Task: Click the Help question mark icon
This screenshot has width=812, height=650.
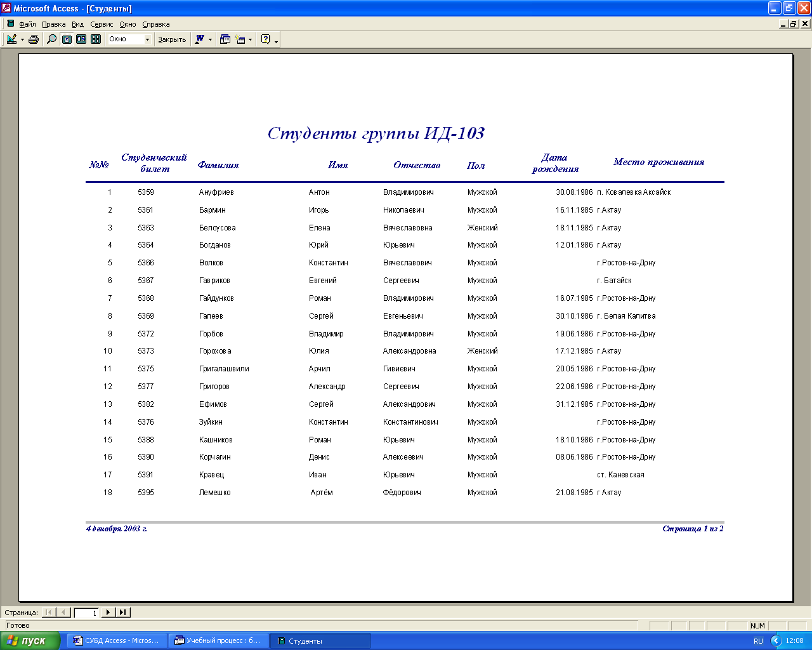Action: 265,39
